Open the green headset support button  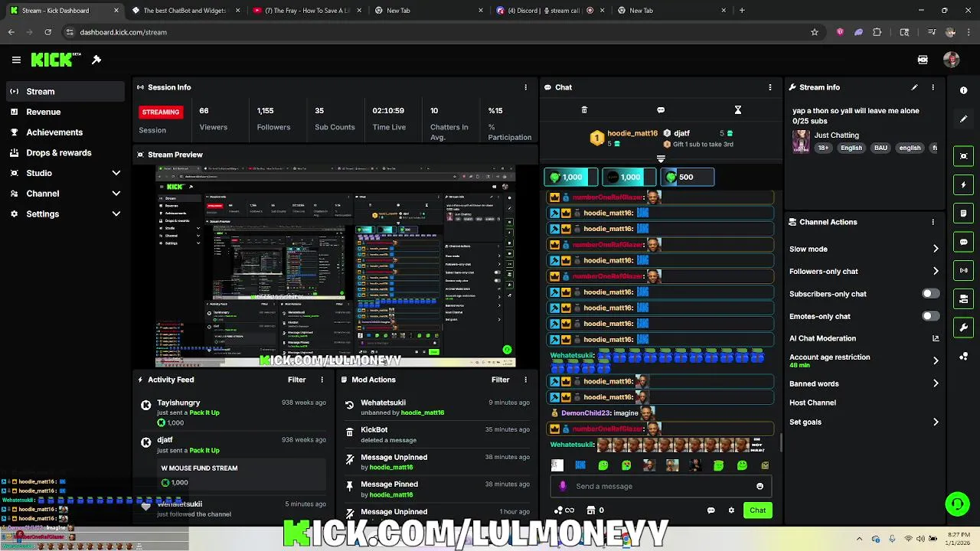tap(957, 504)
